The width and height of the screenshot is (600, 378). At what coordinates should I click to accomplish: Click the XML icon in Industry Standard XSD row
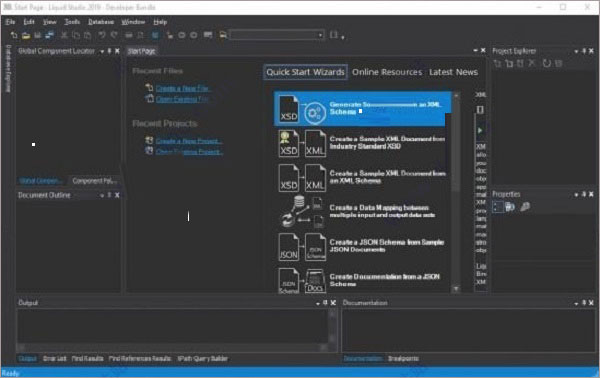tap(315, 143)
